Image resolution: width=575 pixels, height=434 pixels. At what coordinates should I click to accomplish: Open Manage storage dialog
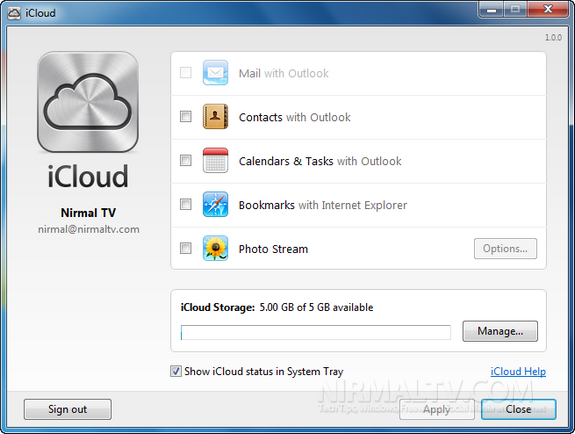point(500,331)
